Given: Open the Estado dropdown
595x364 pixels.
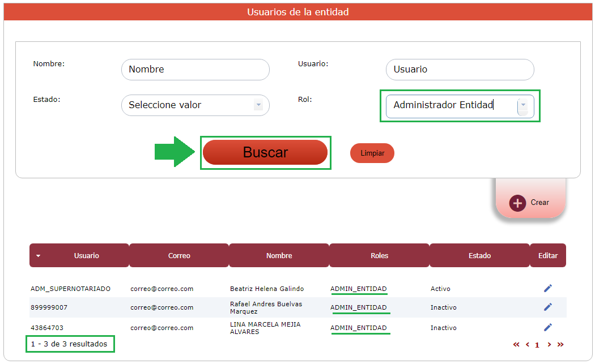Looking at the screenshot, I should (x=258, y=105).
